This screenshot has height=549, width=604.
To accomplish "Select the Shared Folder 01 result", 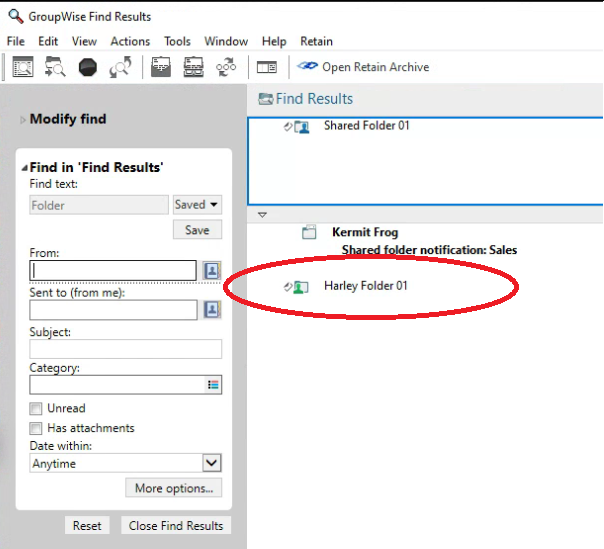I will pos(366,126).
